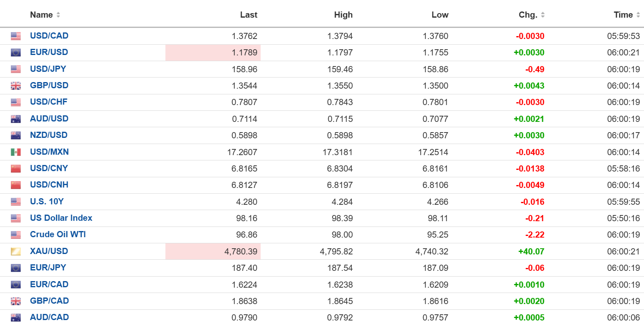Click the US flag icon beside USD/CAD
The height and width of the screenshot is (325, 644).
[16, 36]
